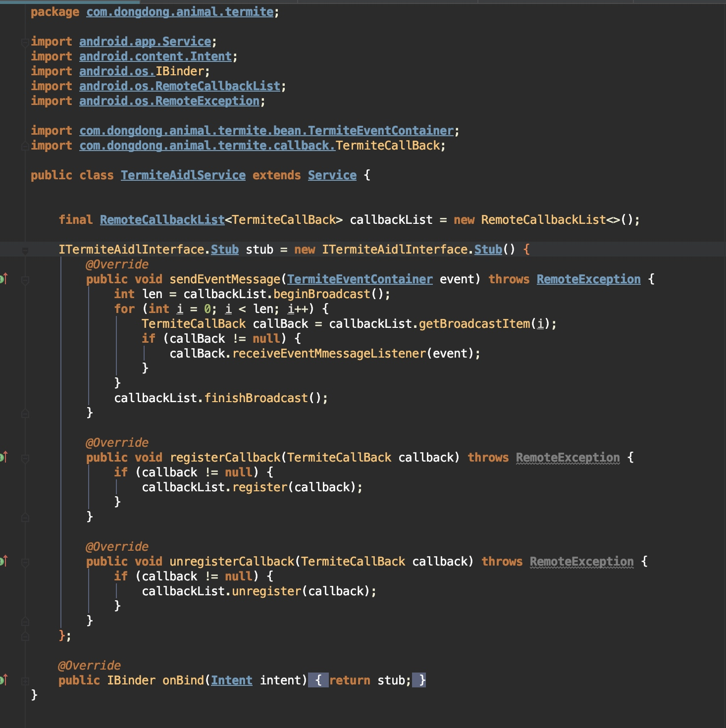Image resolution: width=726 pixels, height=728 pixels.
Task: Click receiveEventMmessageListener method call
Action: pos(329,354)
